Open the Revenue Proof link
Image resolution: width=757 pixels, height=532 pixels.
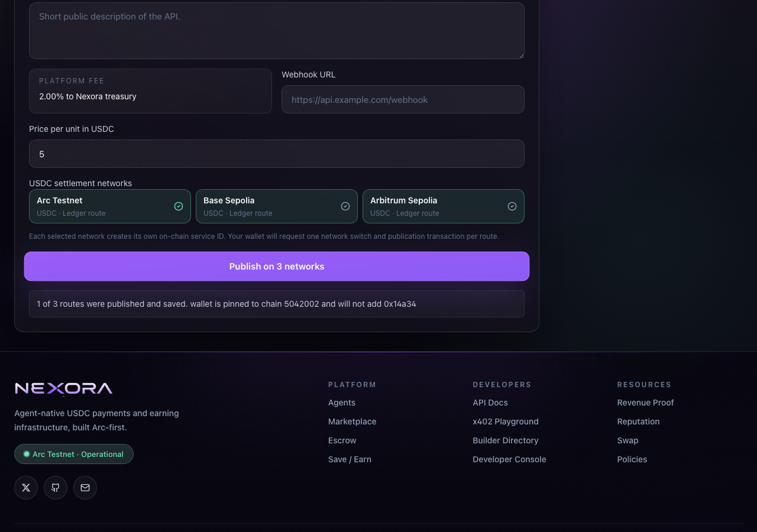point(645,403)
